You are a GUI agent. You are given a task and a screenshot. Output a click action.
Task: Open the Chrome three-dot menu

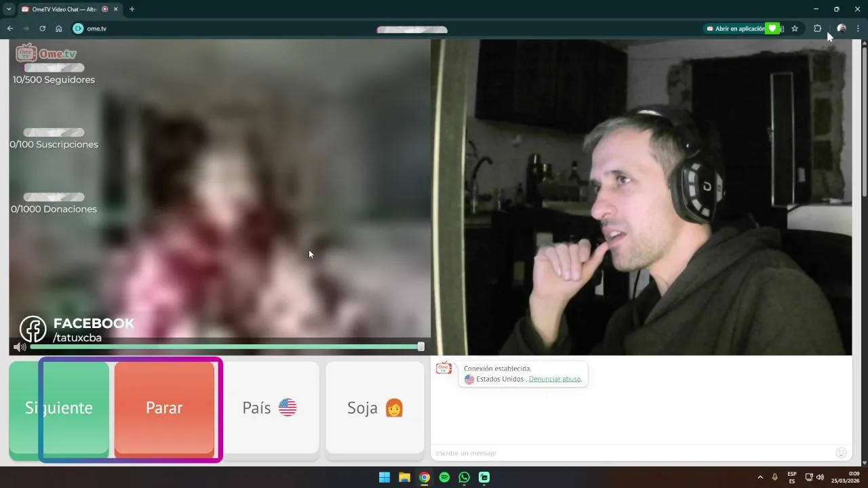click(x=859, y=28)
